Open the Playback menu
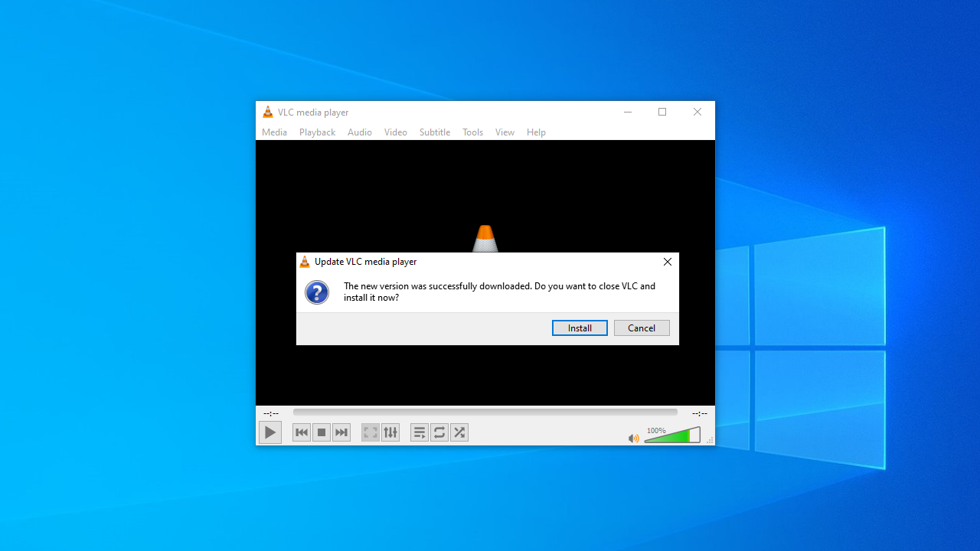Image resolution: width=980 pixels, height=551 pixels. pyautogui.click(x=317, y=132)
